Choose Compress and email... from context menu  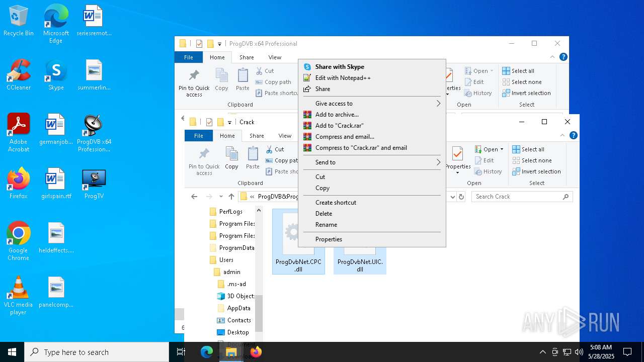(x=372, y=137)
